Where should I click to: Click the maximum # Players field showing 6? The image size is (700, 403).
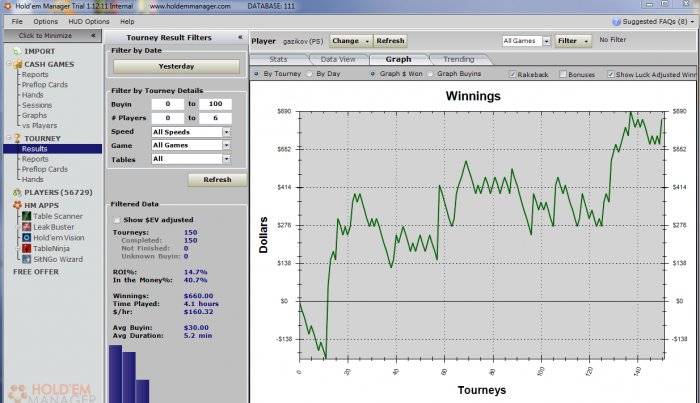215,118
